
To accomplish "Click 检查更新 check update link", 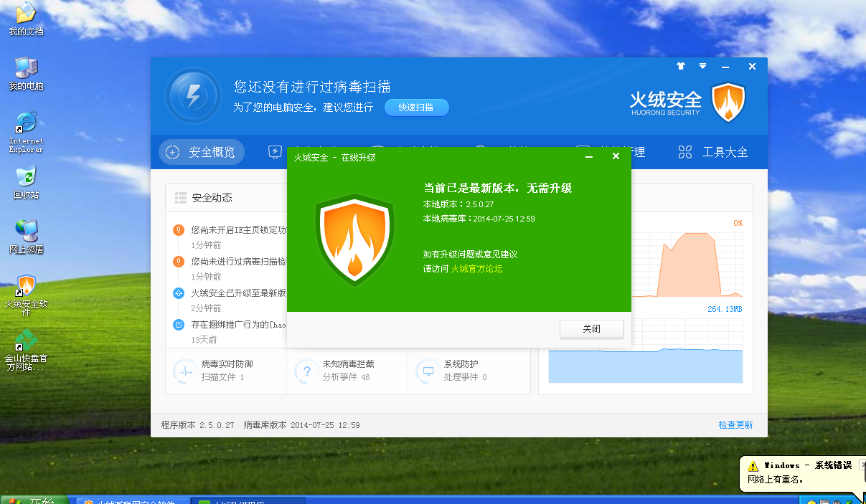I will click(x=735, y=425).
